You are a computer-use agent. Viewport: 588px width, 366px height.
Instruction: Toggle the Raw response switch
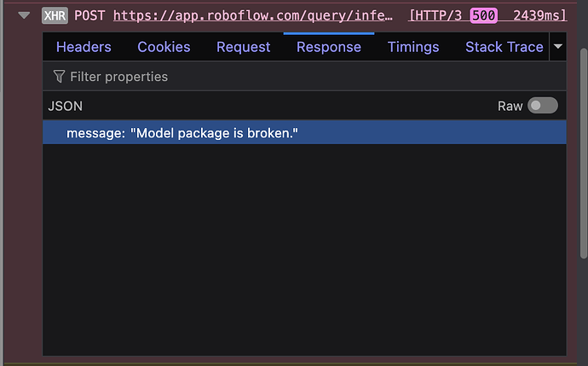543,106
